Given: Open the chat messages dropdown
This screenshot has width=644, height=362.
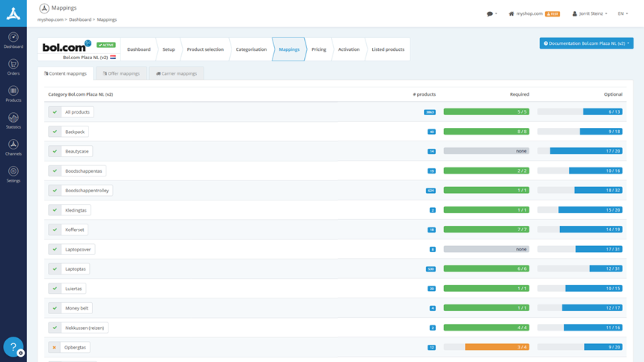Looking at the screenshot, I should click(492, 14).
